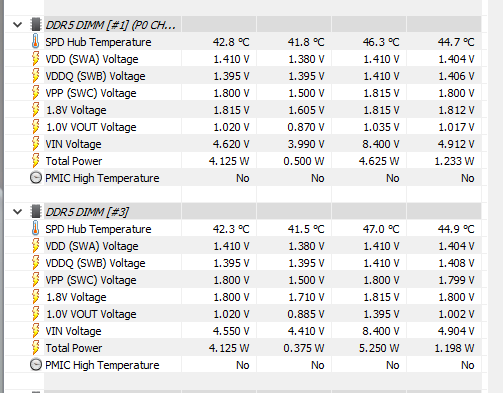
Task: Select DIMM #3 VIN Voltage row label
Action: pyautogui.click(x=73, y=331)
